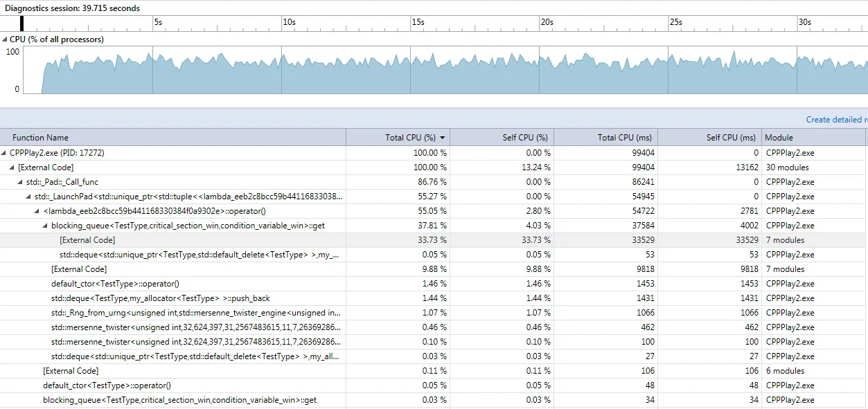868x409 pixels.
Task: Sort by the Module column header
Action: [x=814, y=137]
